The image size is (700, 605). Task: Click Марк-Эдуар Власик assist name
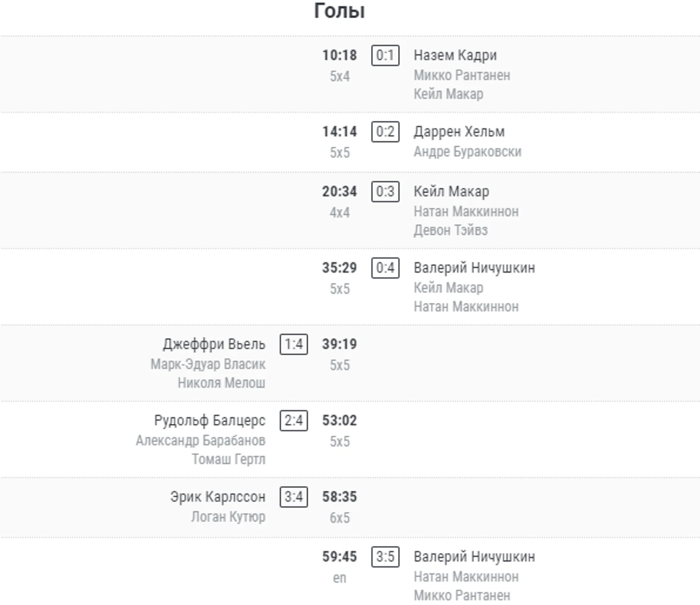(x=208, y=364)
